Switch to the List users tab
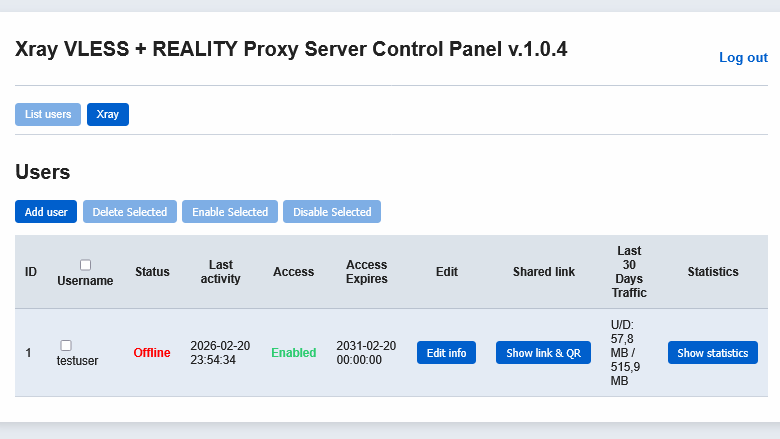 [x=48, y=114]
